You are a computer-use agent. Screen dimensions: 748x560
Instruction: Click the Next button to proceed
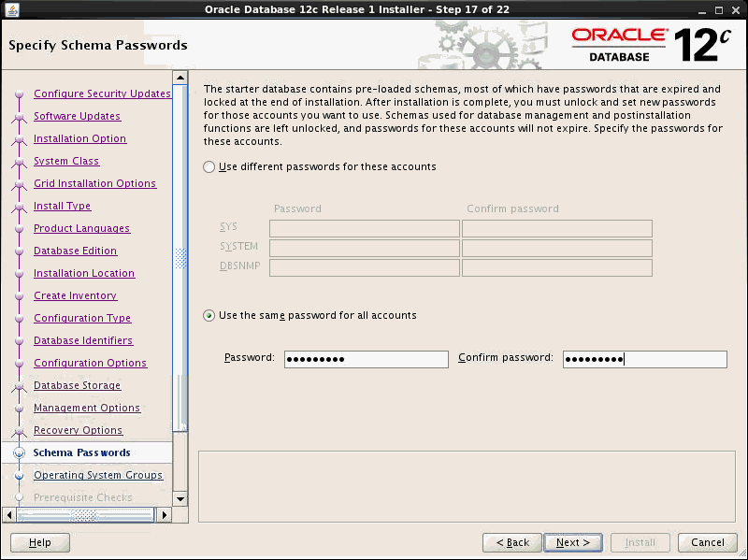pyautogui.click(x=572, y=542)
